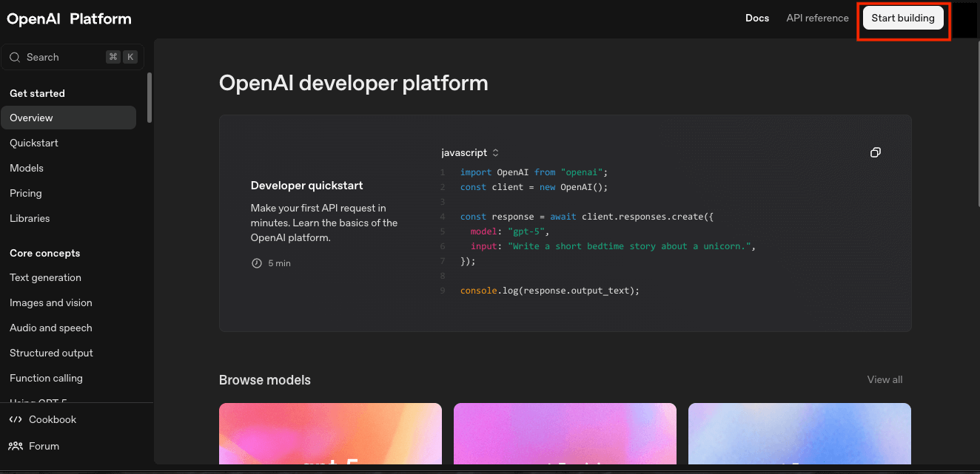The height and width of the screenshot is (474, 980).
Task: Switch to API reference tab
Action: 817,18
